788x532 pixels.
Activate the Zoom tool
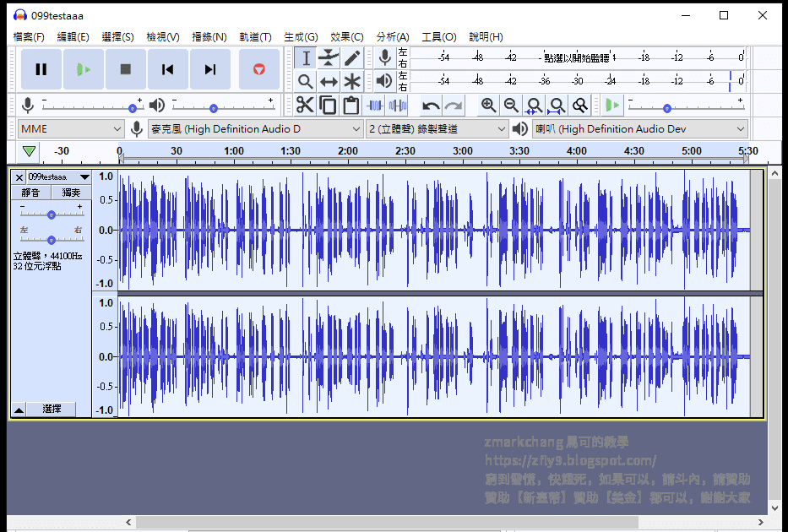pos(305,81)
